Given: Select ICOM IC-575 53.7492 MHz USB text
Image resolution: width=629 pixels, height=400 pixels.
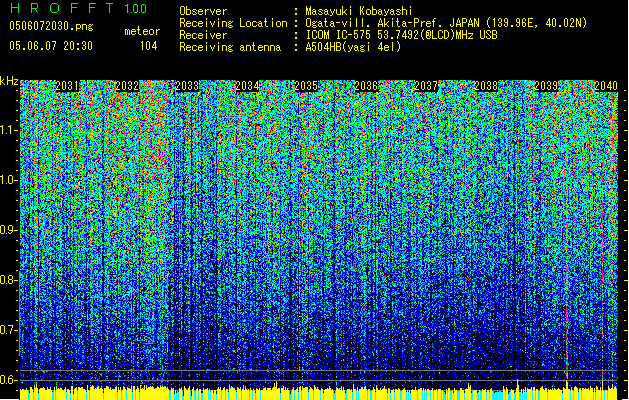Looking at the screenshot, I should coord(401,35).
